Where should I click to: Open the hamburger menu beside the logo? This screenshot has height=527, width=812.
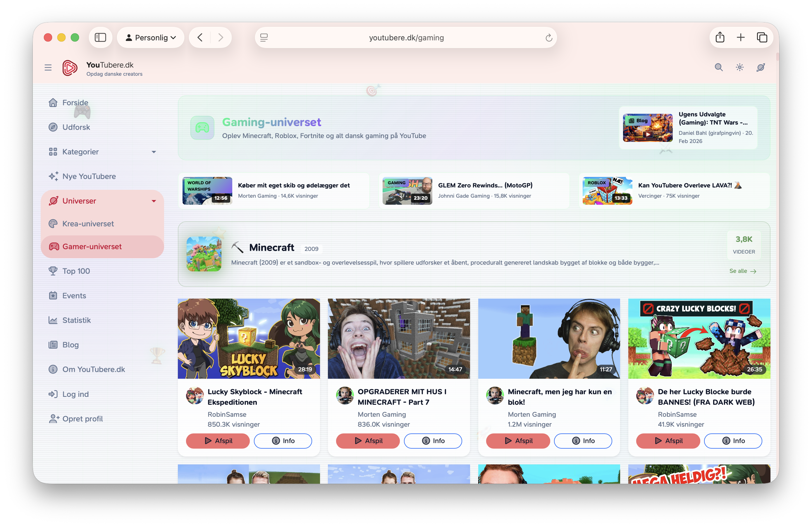[48, 67]
